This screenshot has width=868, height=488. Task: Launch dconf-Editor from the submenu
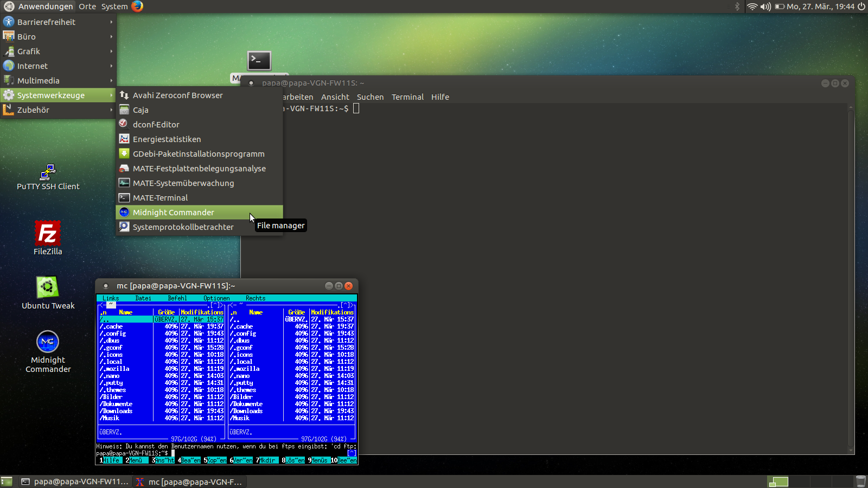pos(200,124)
